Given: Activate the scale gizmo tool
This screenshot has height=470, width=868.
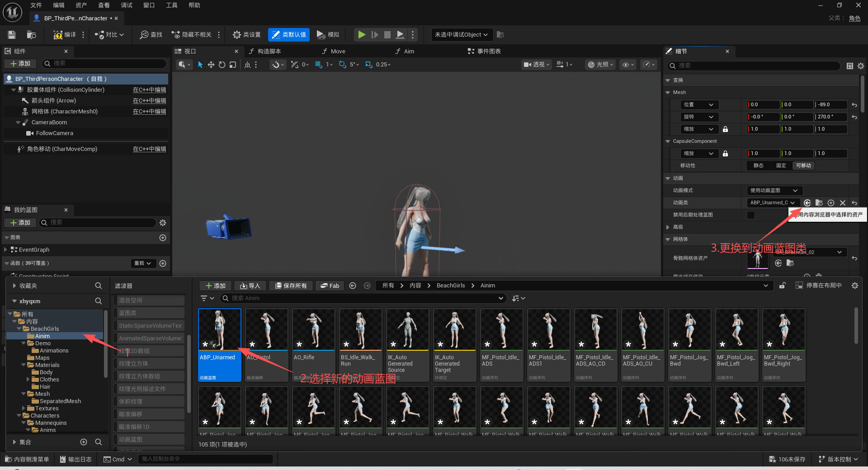Looking at the screenshot, I should (x=233, y=65).
